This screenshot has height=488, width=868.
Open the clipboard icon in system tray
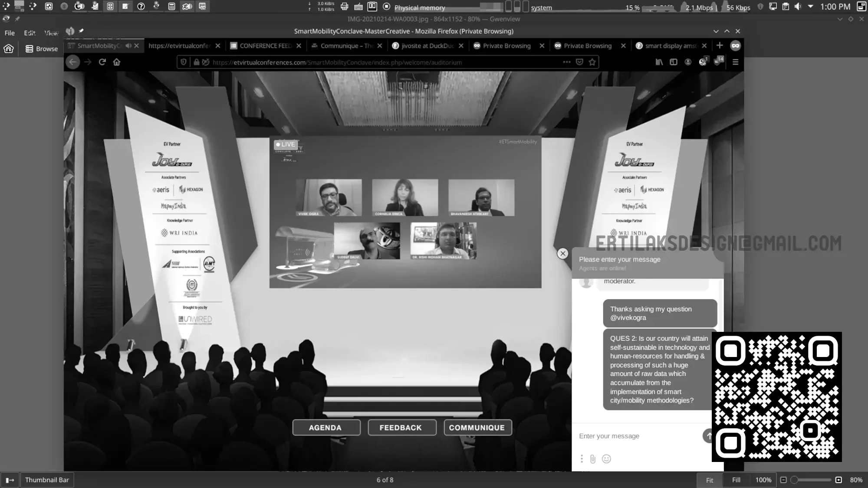[x=786, y=7]
